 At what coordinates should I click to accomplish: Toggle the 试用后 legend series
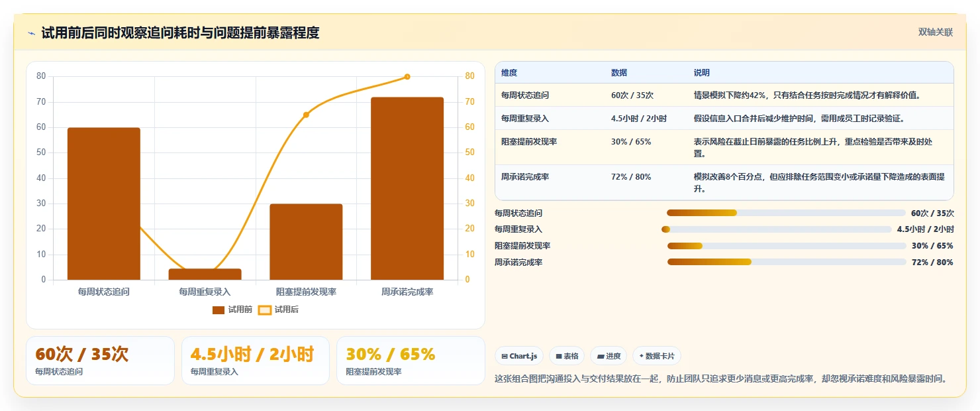[279, 310]
